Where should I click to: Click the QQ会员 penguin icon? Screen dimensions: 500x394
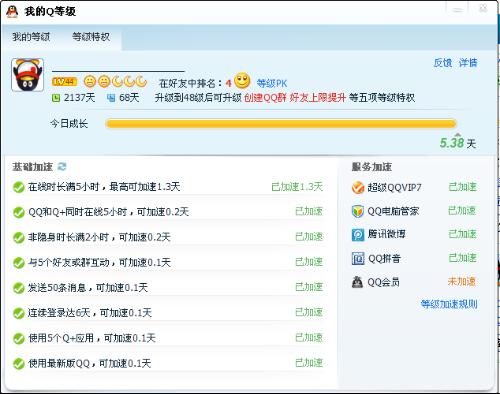358,282
